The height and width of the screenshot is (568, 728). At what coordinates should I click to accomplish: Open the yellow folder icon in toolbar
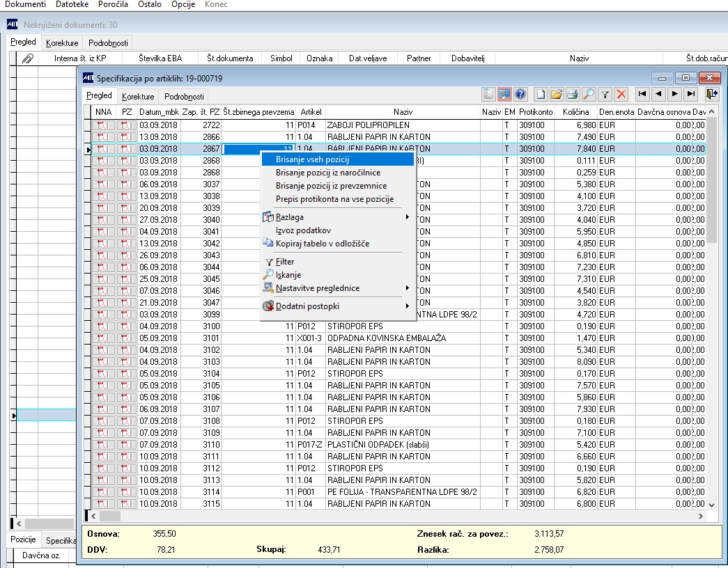(x=557, y=94)
